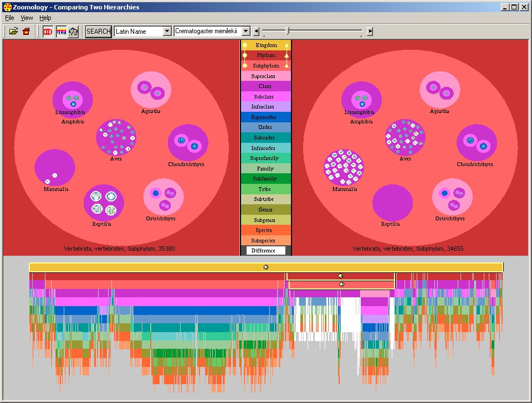Select Chondrichthyes circle in right hierarchy
The width and height of the screenshot is (532, 403).
[x=477, y=143]
